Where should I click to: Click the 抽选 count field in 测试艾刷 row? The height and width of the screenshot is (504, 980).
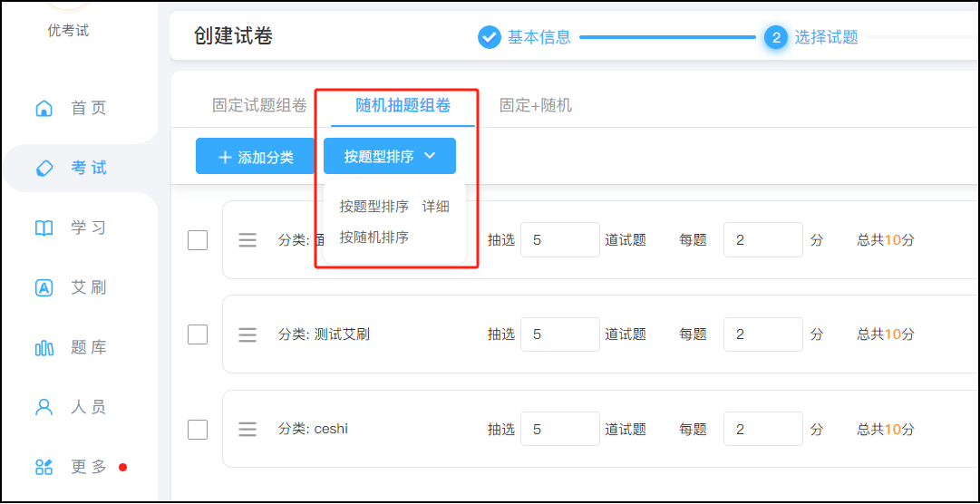[560, 334]
